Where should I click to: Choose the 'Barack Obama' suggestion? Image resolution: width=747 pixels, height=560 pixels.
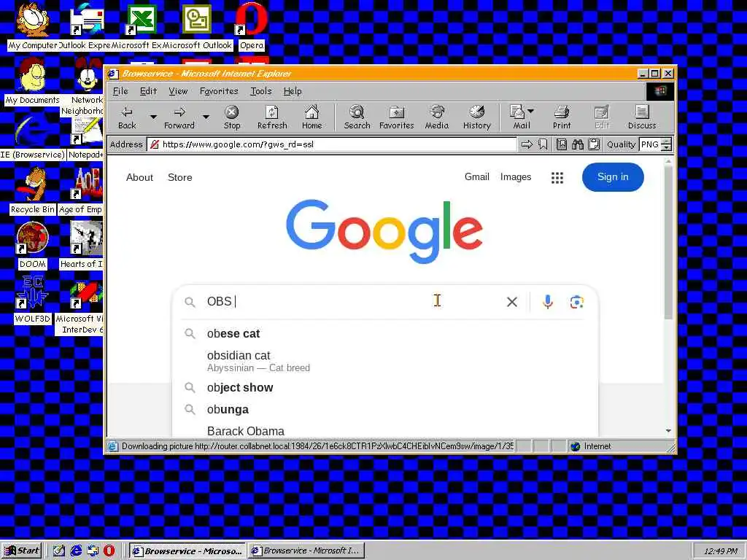(385, 430)
